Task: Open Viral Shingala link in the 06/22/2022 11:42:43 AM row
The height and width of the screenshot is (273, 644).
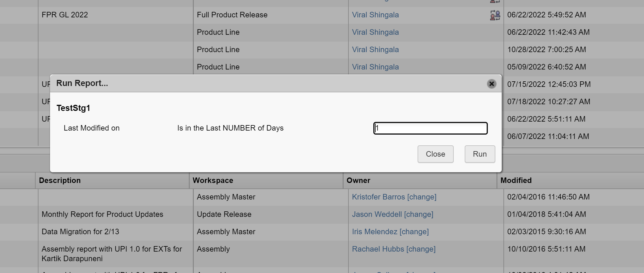Action: pos(375,32)
